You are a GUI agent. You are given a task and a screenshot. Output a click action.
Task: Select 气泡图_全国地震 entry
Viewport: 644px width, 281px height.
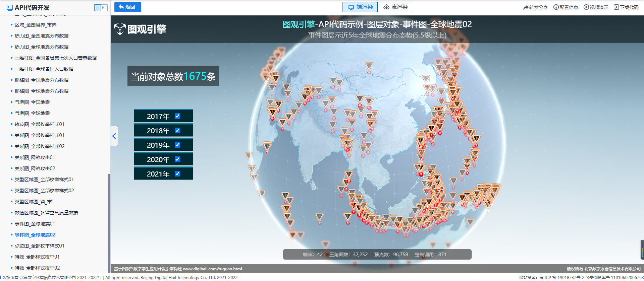click(x=32, y=102)
